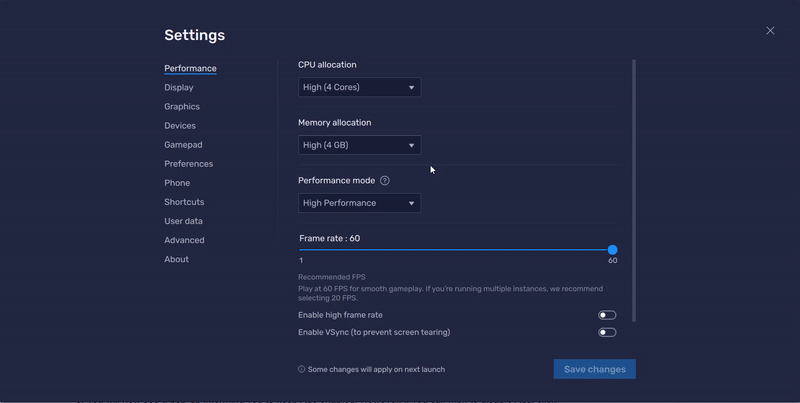
Task: Click the slider minimum label '1'
Action: tap(301, 261)
